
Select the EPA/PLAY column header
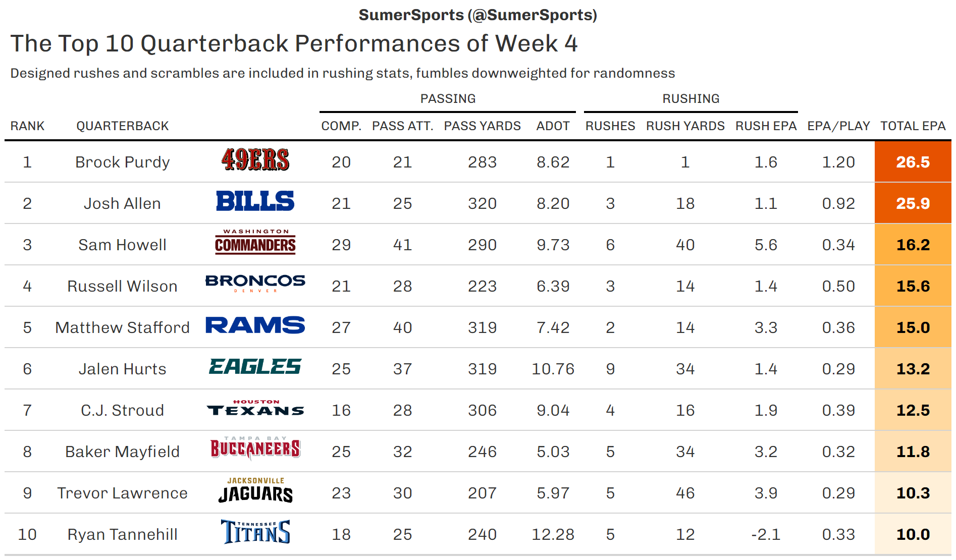tap(838, 126)
